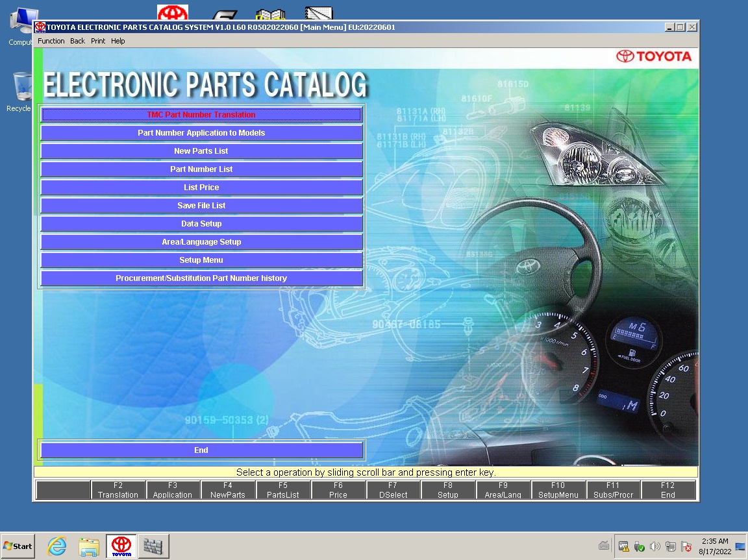Click the F7 DSelect function key
This screenshot has width=748, height=560.
(x=393, y=490)
